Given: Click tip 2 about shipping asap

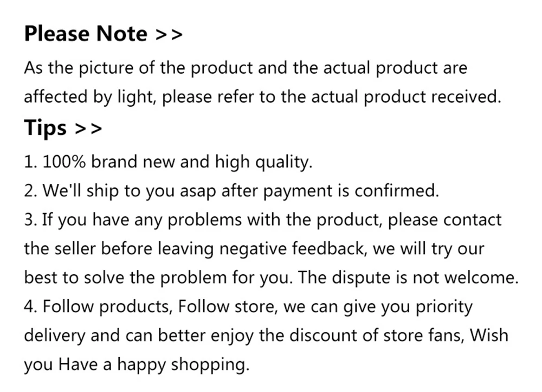Looking at the screenshot, I should (x=231, y=190).
